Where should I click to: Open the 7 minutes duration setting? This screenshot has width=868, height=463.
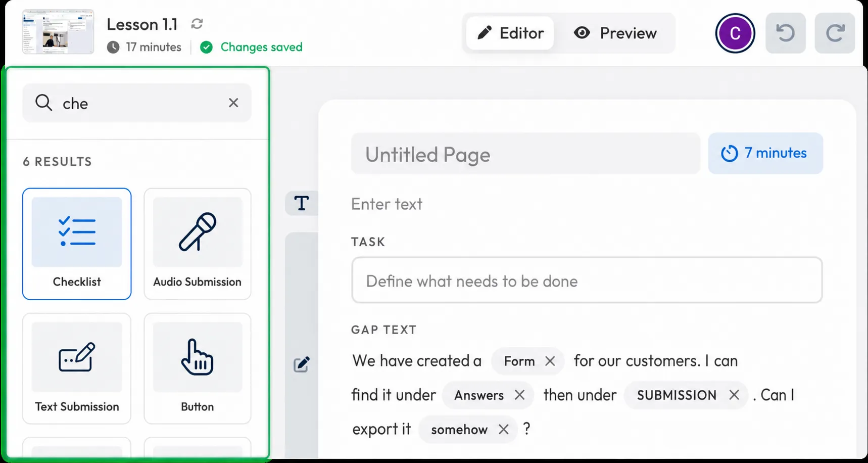765,153
